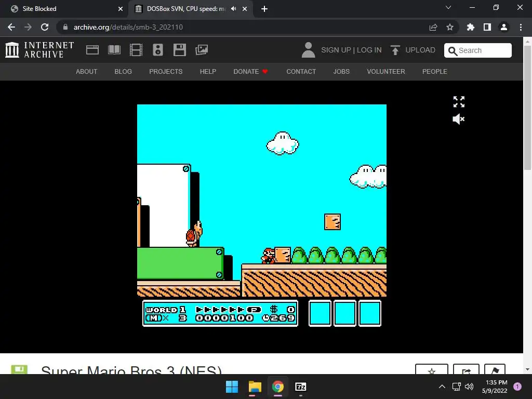Favorite the item with the star button

pos(432,370)
